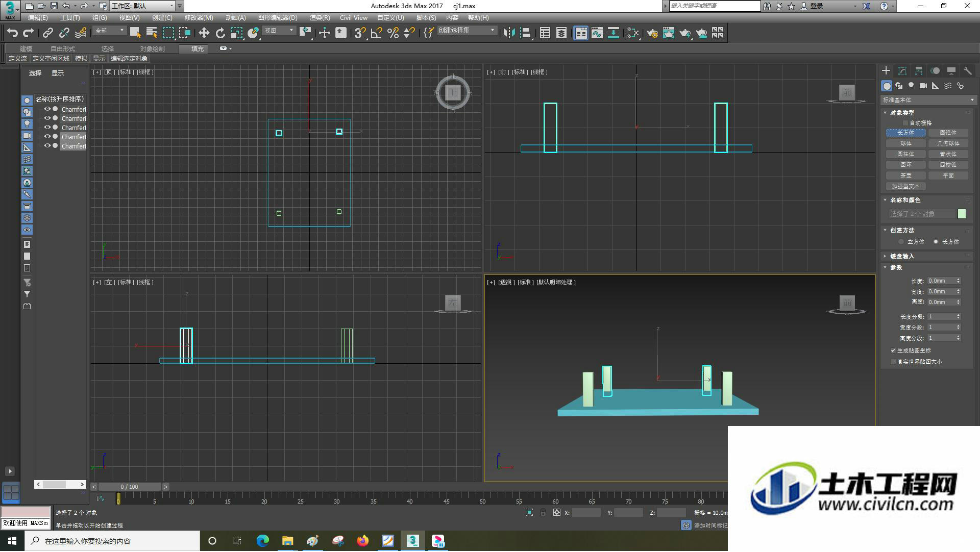
Task: Toggle visibility eye of the first ChamferBox
Action: point(47,109)
